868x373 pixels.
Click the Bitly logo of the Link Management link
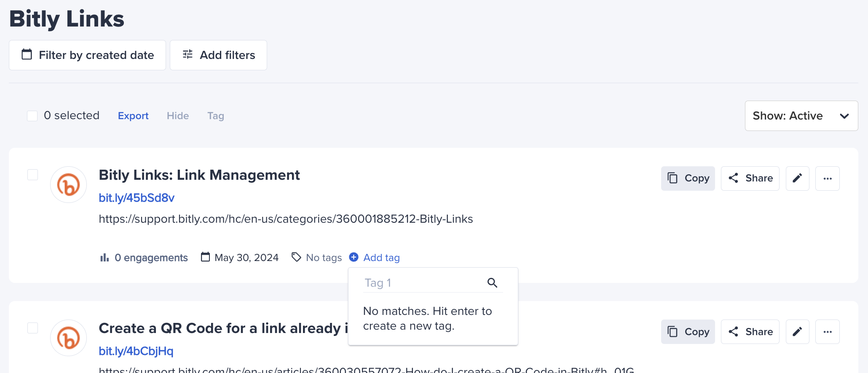click(x=68, y=184)
